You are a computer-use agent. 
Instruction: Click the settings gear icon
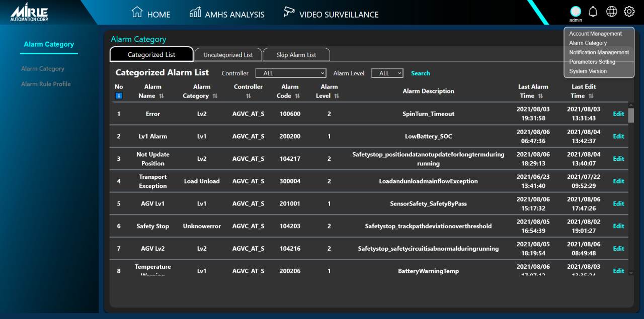pos(629,12)
